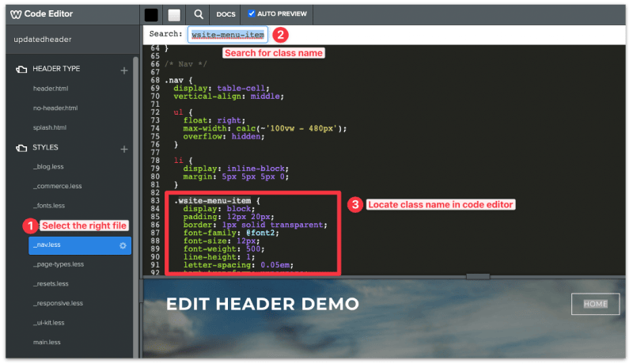
Task: Add a new header type with plus icon
Action: [x=123, y=70]
